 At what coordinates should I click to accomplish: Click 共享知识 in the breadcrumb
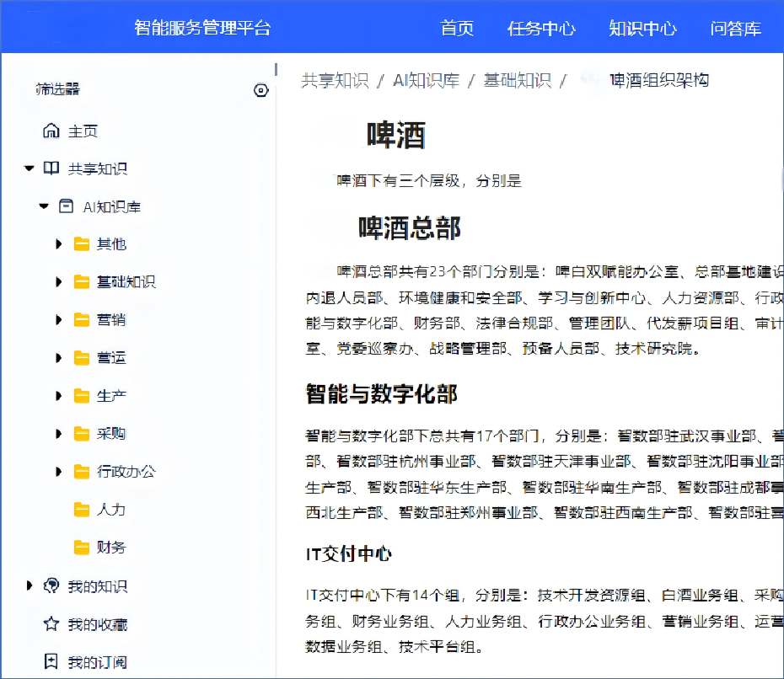point(335,81)
